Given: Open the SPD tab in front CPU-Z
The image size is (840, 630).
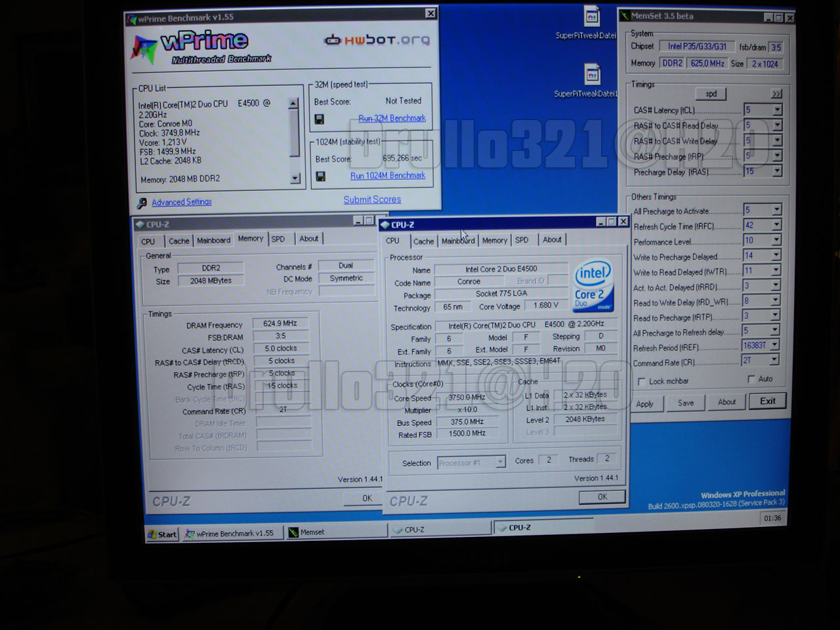Looking at the screenshot, I should pyautogui.click(x=522, y=240).
